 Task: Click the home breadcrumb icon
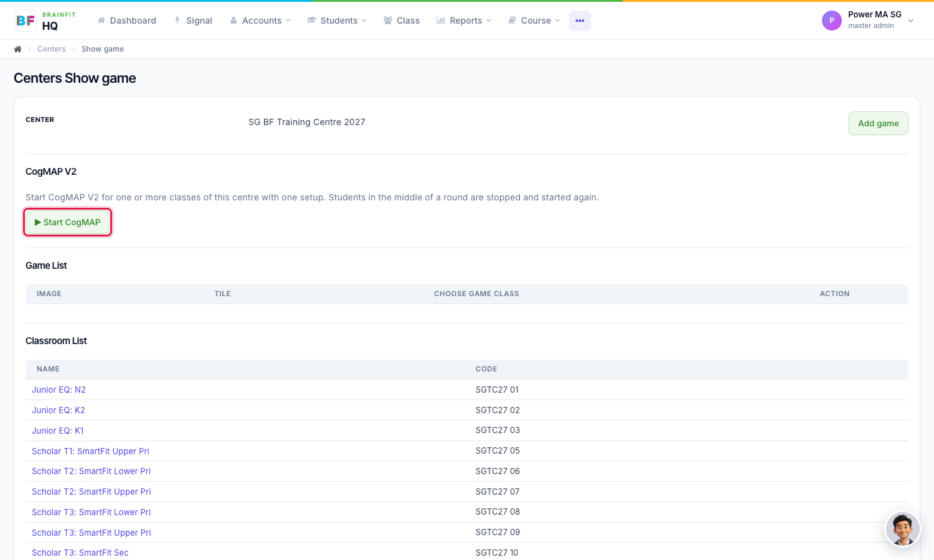click(x=18, y=49)
